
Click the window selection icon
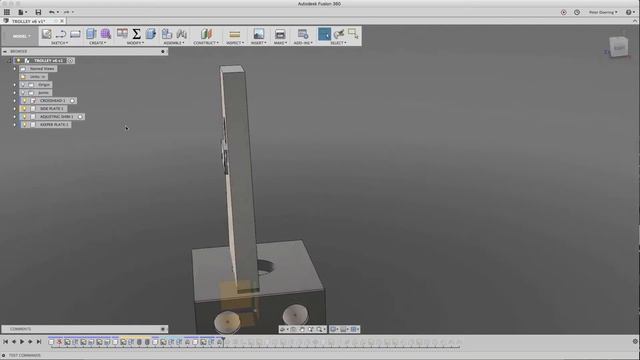[353, 34]
